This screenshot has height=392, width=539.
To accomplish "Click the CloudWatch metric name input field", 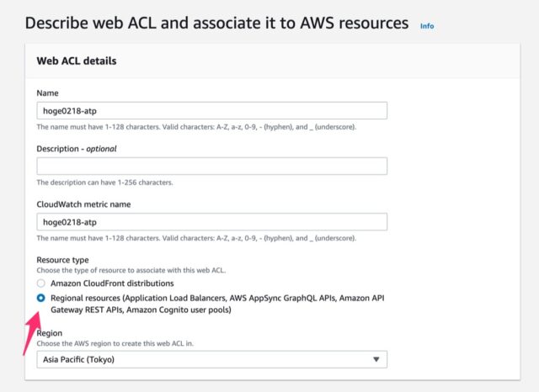I will coord(211,222).
